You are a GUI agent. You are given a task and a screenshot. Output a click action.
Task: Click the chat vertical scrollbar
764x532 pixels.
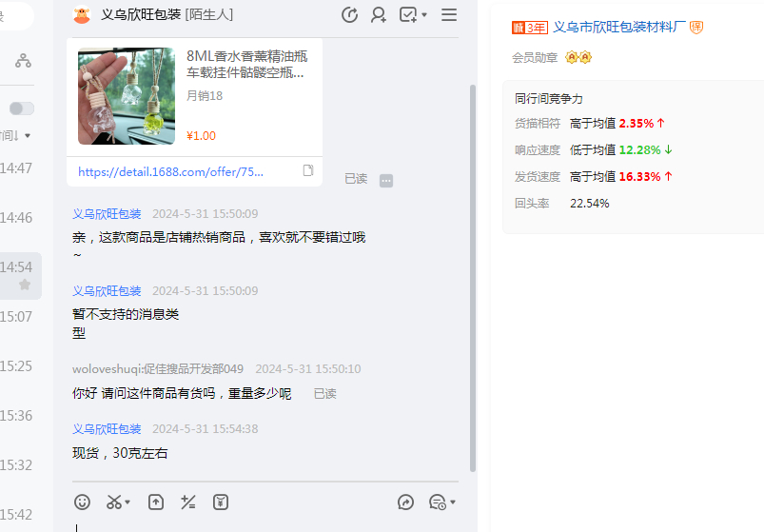472,278
